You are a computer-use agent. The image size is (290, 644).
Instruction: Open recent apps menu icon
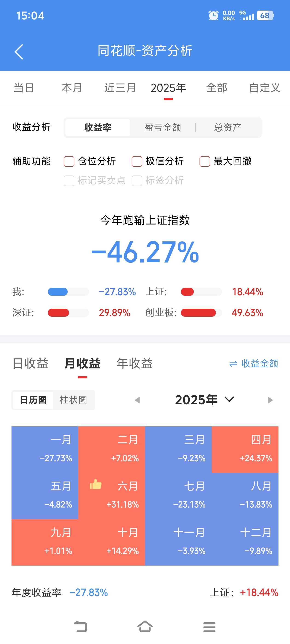209,627
